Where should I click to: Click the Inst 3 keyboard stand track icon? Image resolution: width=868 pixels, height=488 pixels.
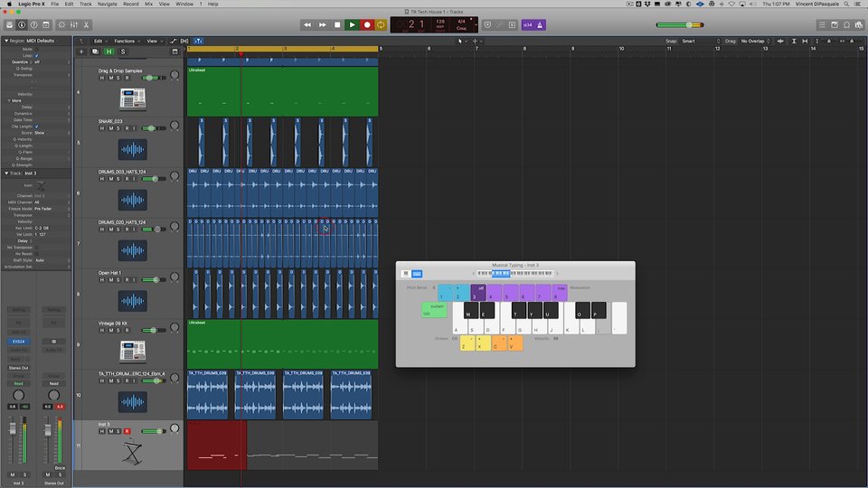pyautogui.click(x=132, y=453)
